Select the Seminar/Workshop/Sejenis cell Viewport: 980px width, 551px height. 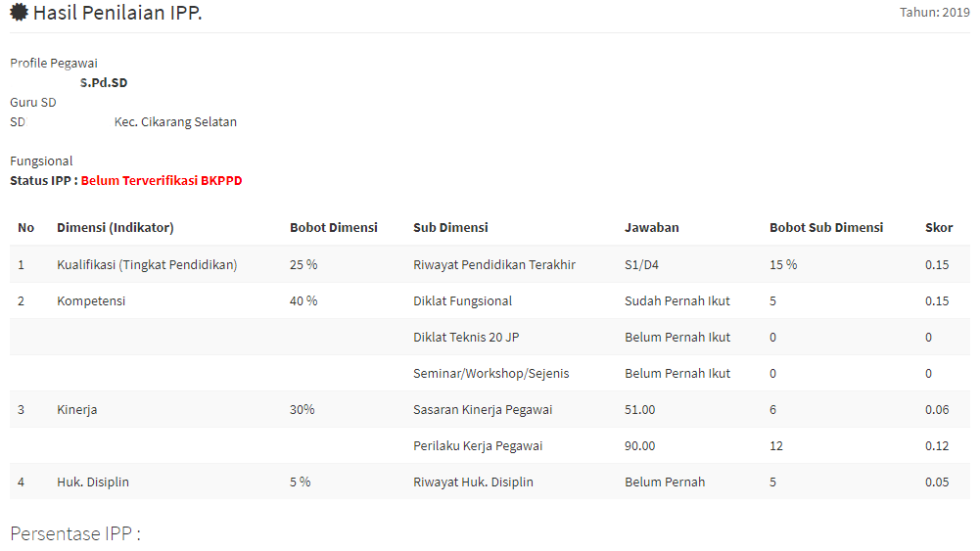tap(490, 374)
